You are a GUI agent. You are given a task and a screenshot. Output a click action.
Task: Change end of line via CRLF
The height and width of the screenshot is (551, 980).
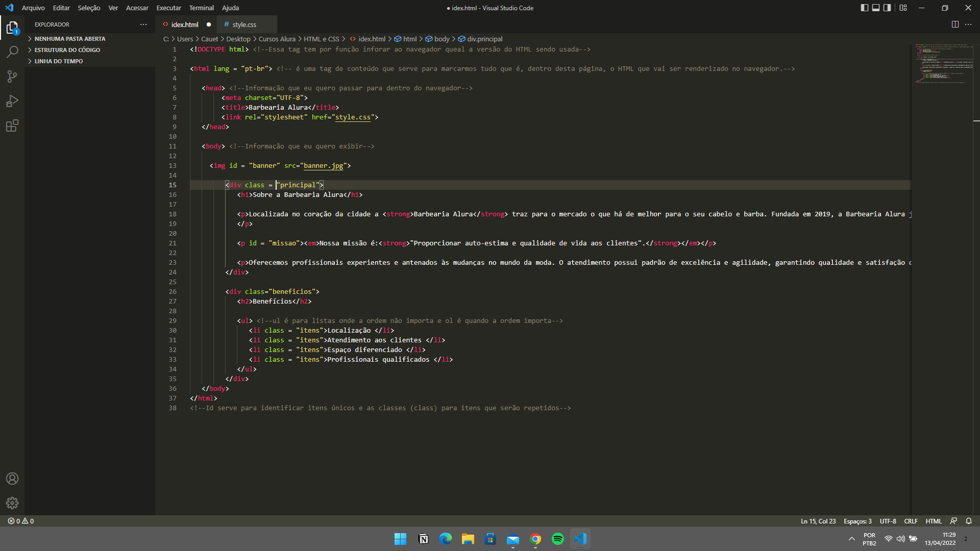point(911,521)
